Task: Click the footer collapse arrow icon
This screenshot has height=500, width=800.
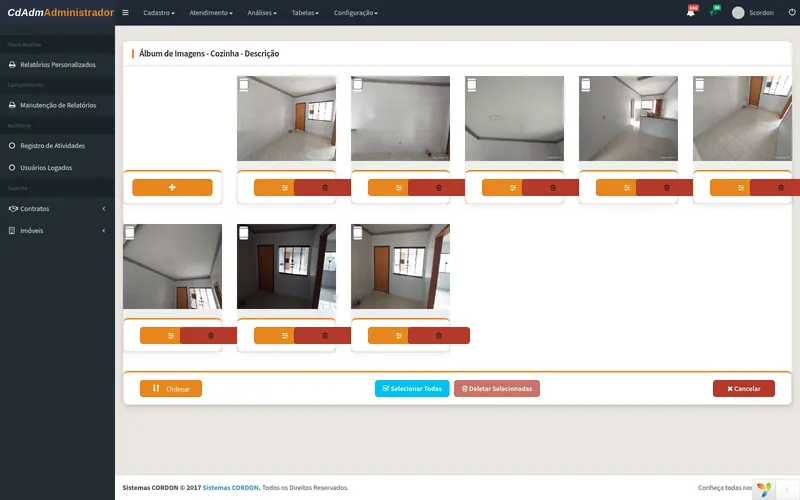Action: coord(787,490)
